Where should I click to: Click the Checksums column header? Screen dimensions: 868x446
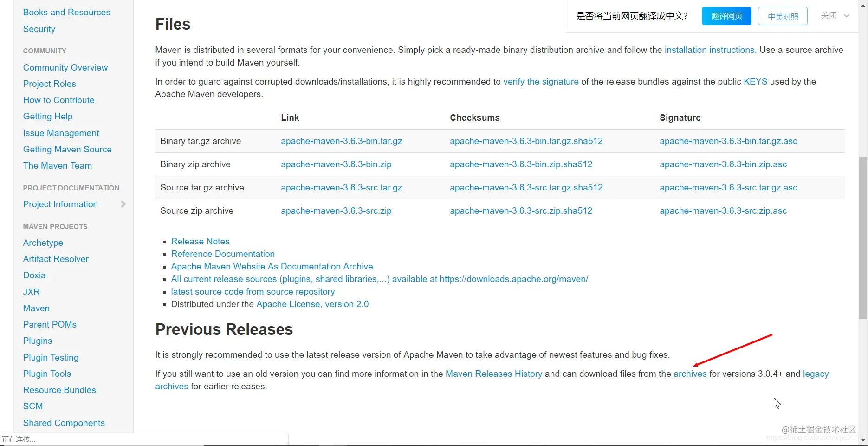point(475,118)
